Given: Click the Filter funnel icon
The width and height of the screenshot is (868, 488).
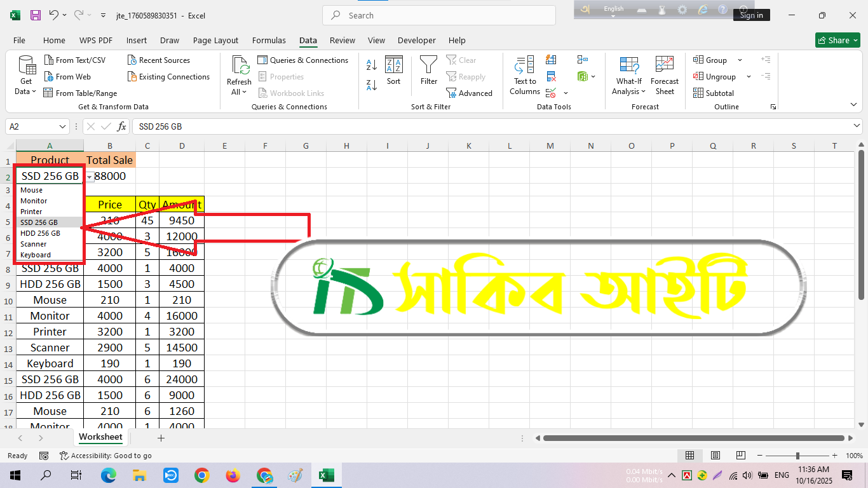Looking at the screenshot, I should 429,70.
